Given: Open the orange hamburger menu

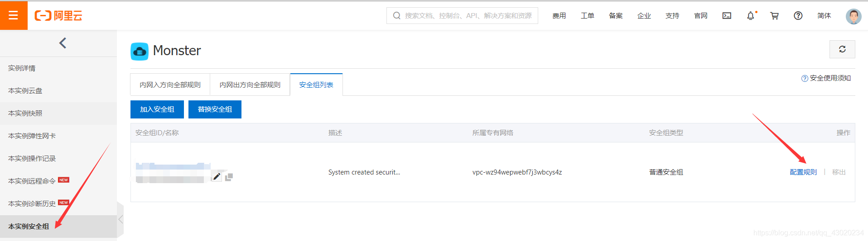Looking at the screenshot, I should pyautogui.click(x=14, y=15).
